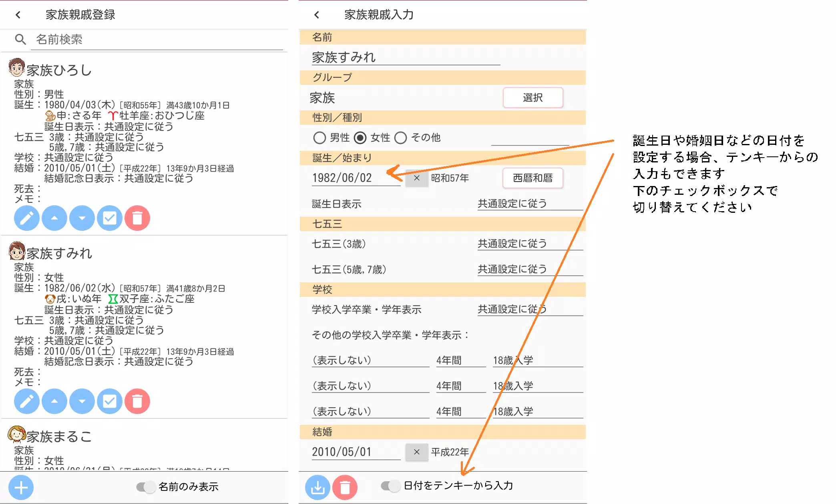Click the 平成22年 era label
Image resolution: width=836 pixels, height=504 pixels.
click(x=450, y=452)
